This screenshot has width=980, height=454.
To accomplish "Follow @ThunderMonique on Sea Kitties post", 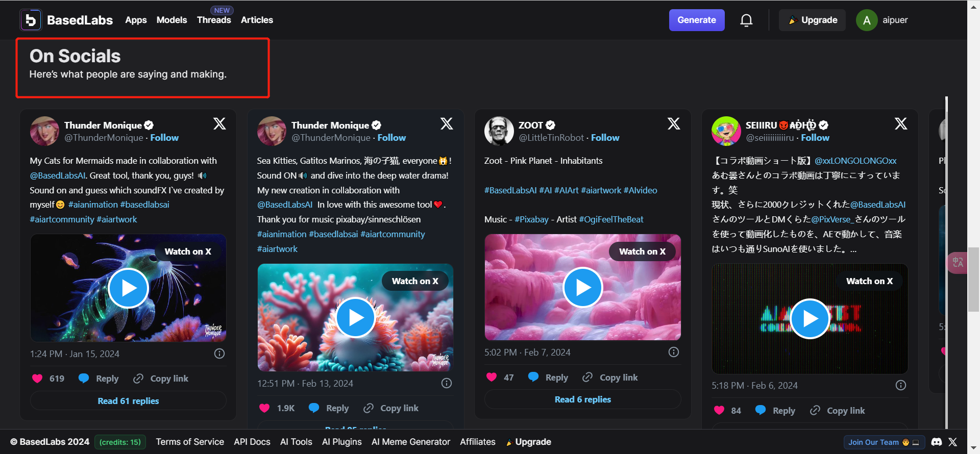I will coord(391,138).
